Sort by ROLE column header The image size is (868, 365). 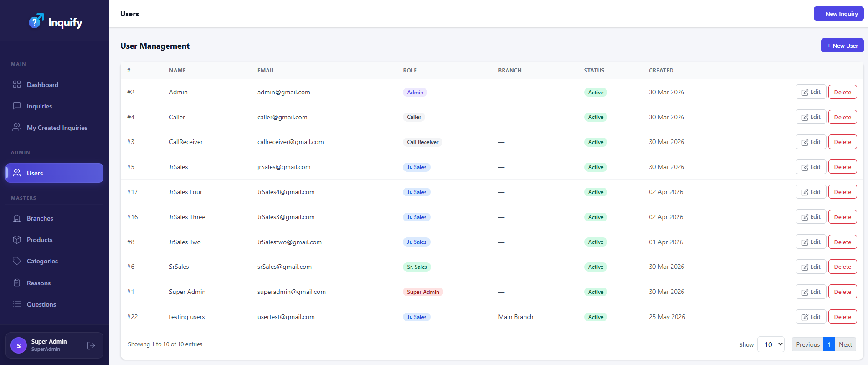tap(410, 70)
